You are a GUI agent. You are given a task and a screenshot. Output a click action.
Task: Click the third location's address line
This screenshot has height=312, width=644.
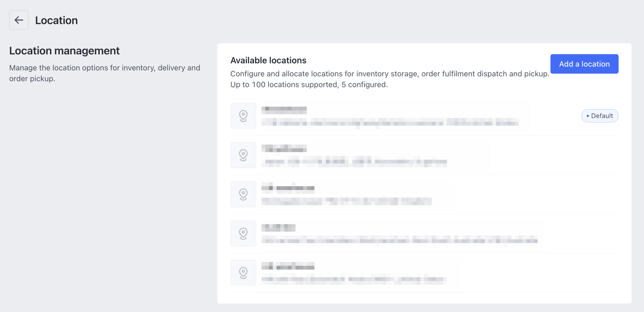pyautogui.click(x=346, y=201)
